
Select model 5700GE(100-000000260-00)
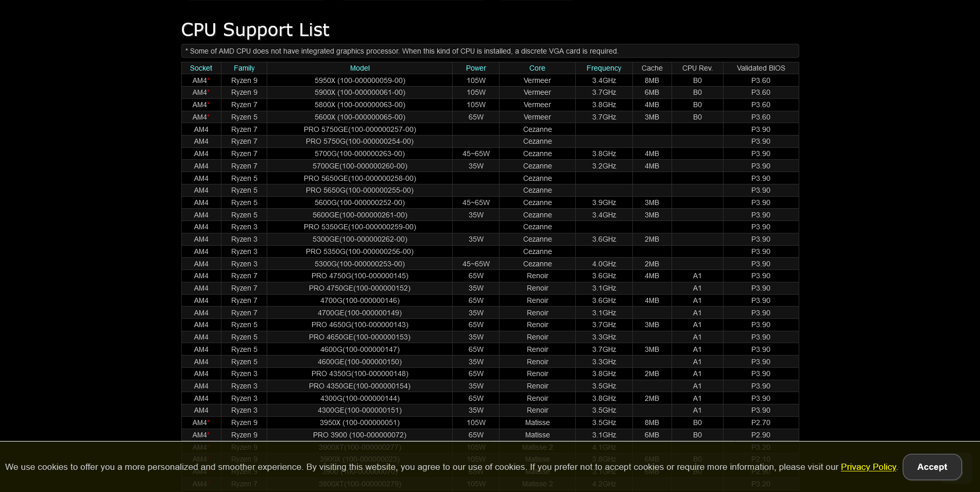tap(360, 166)
